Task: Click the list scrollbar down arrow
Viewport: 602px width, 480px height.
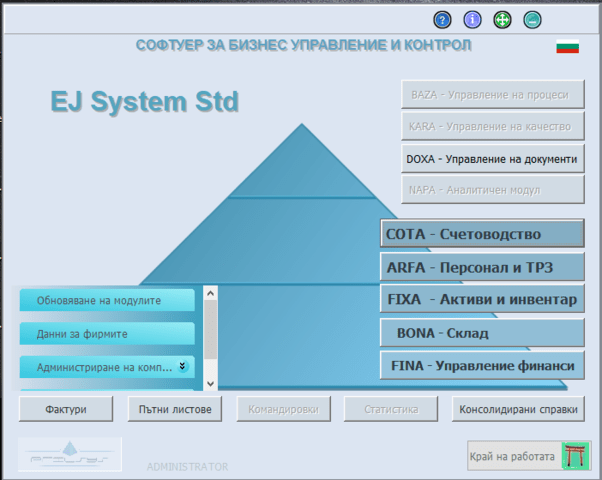Action: click(x=210, y=383)
